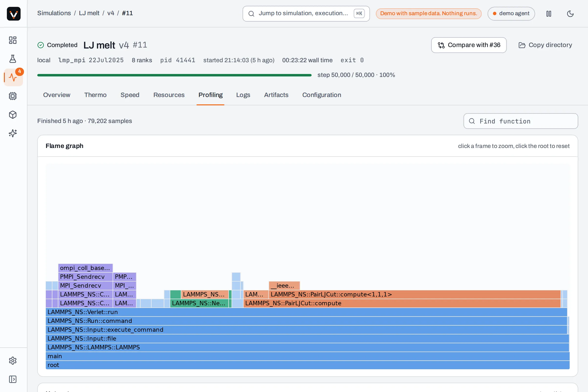Select the Profiling tab
588x392 pixels.
coord(210,95)
